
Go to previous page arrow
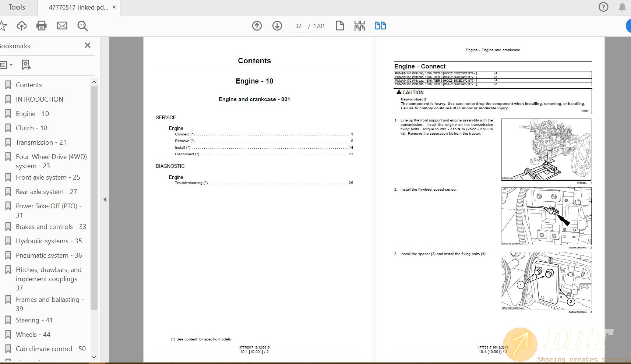tap(257, 26)
